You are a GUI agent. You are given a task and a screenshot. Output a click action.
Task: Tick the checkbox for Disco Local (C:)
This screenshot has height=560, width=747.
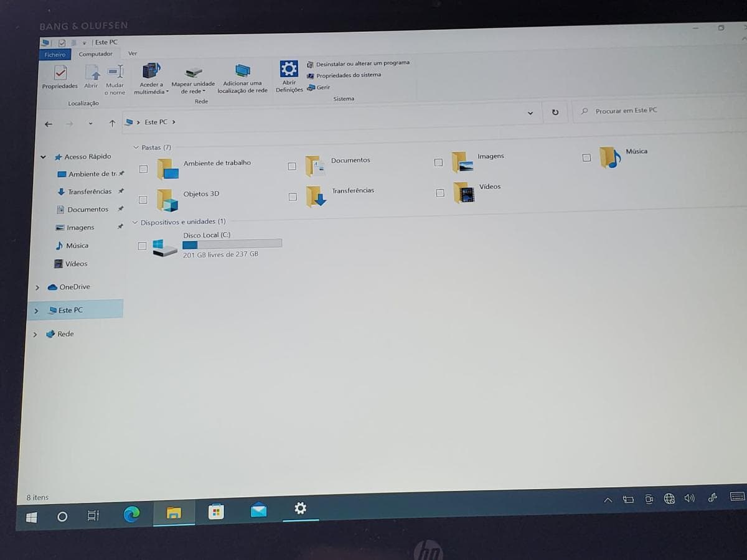point(142,246)
